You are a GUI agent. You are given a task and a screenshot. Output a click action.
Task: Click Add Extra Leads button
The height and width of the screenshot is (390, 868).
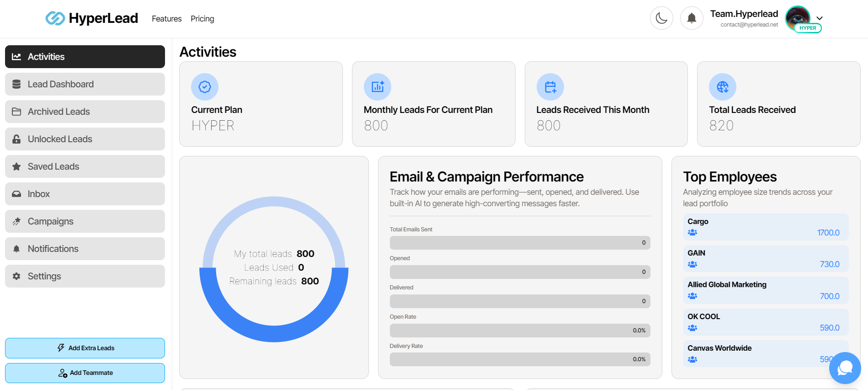pos(85,348)
